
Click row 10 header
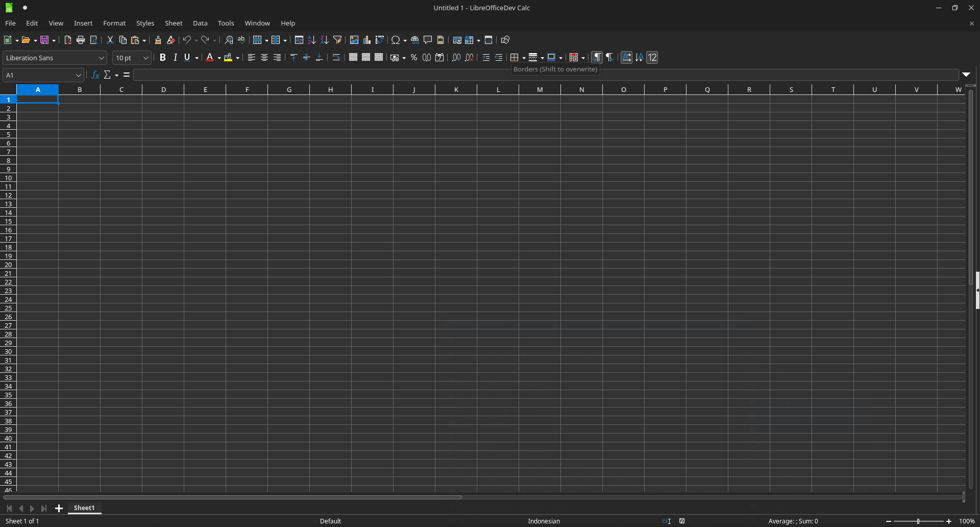click(8, 178)
